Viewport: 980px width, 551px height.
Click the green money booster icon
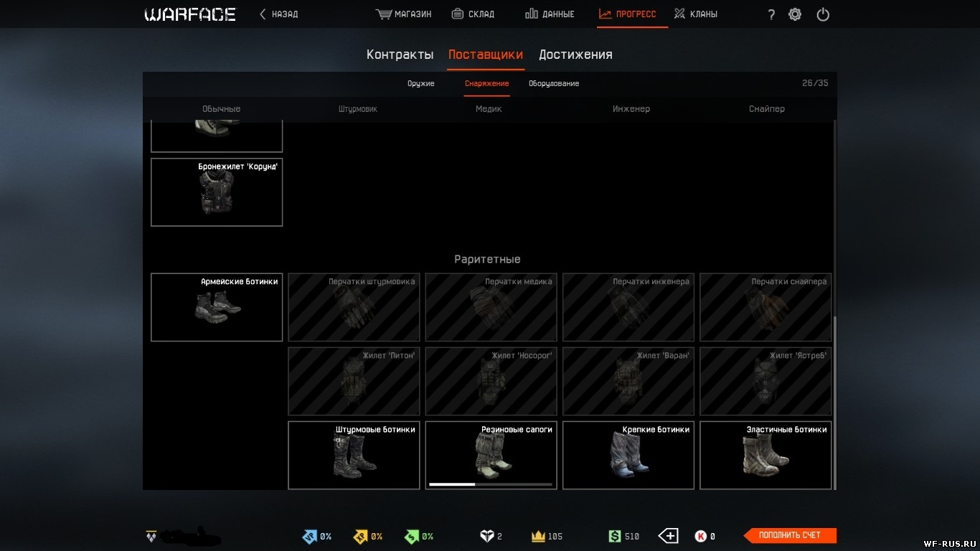(411, 536)
